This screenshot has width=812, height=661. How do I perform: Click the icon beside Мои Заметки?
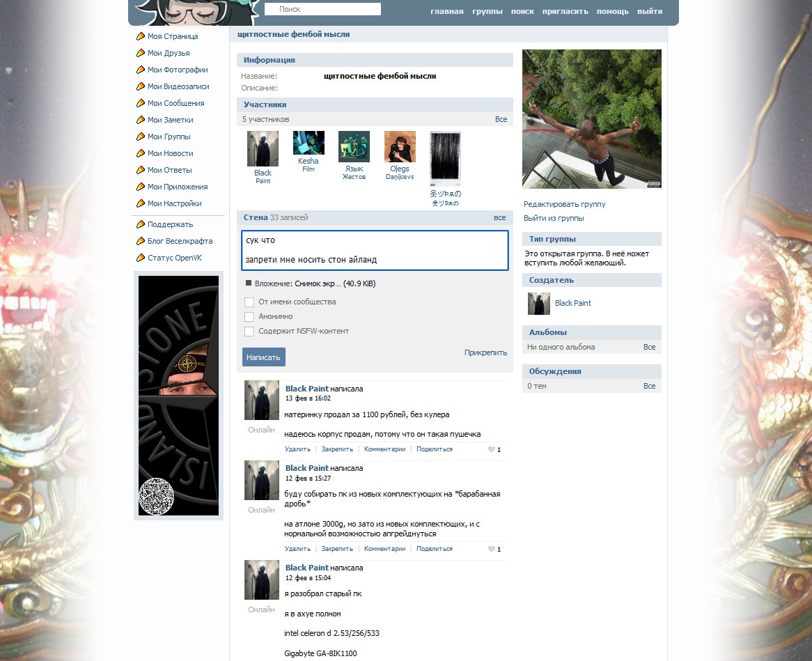141,120
